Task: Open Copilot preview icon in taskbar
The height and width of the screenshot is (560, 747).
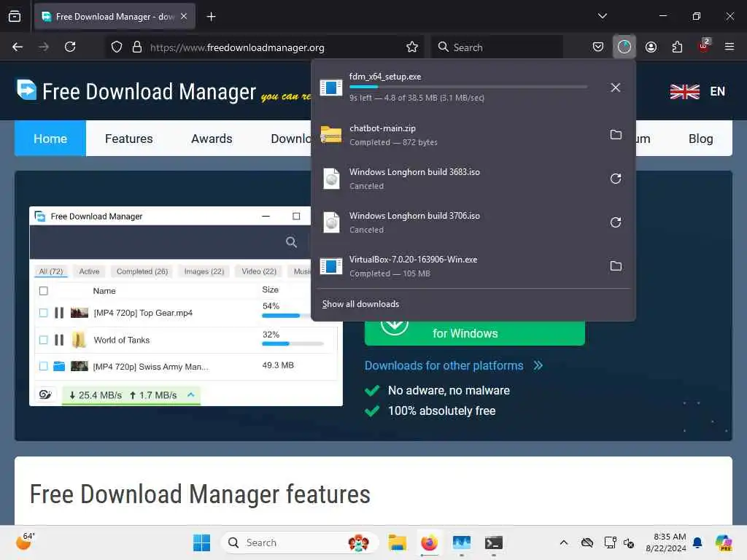Action: pyautogui.click(x=723, y=542)
